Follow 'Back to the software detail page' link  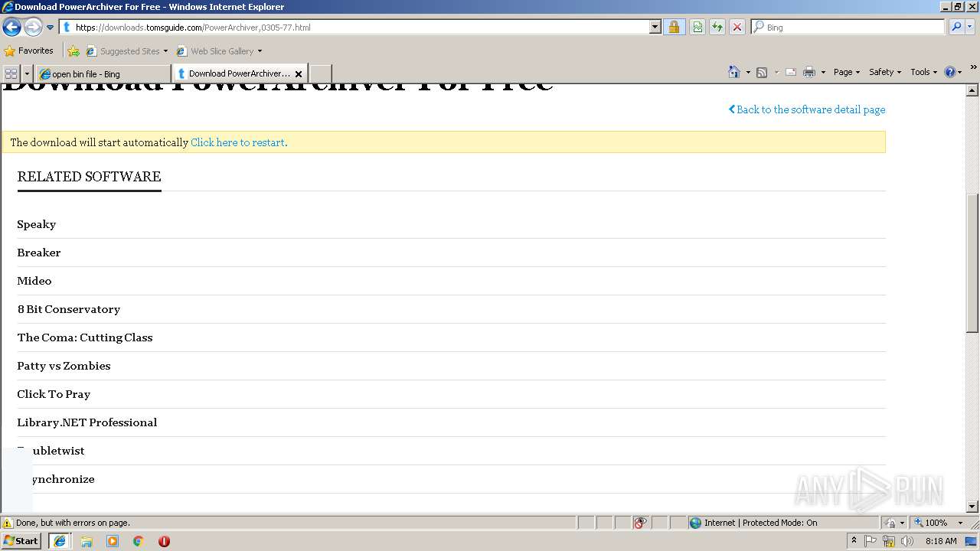807,109
